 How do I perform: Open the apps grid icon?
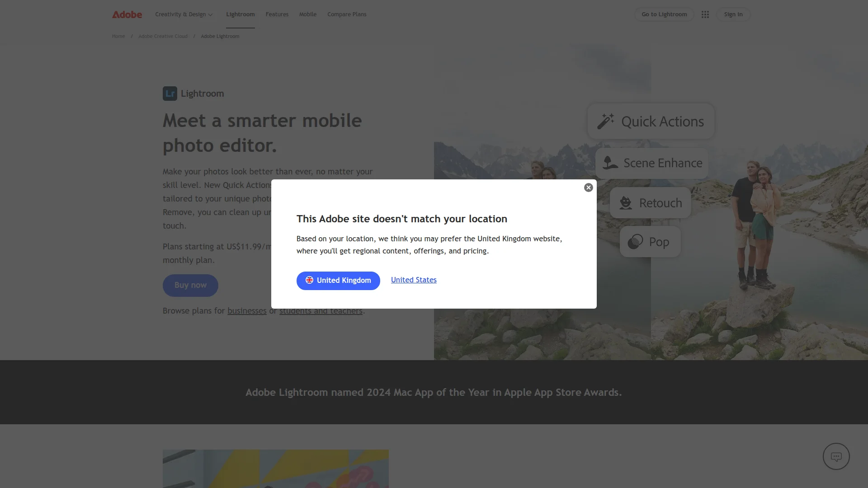point(705,14)
